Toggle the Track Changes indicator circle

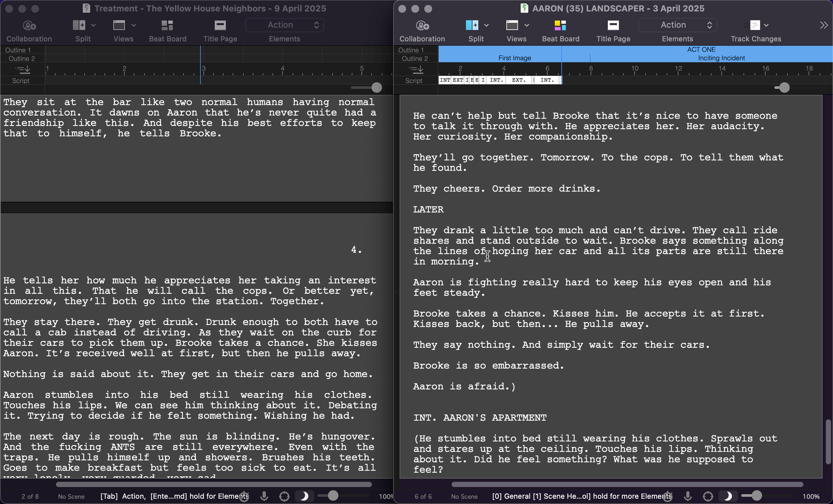point(746,25)
